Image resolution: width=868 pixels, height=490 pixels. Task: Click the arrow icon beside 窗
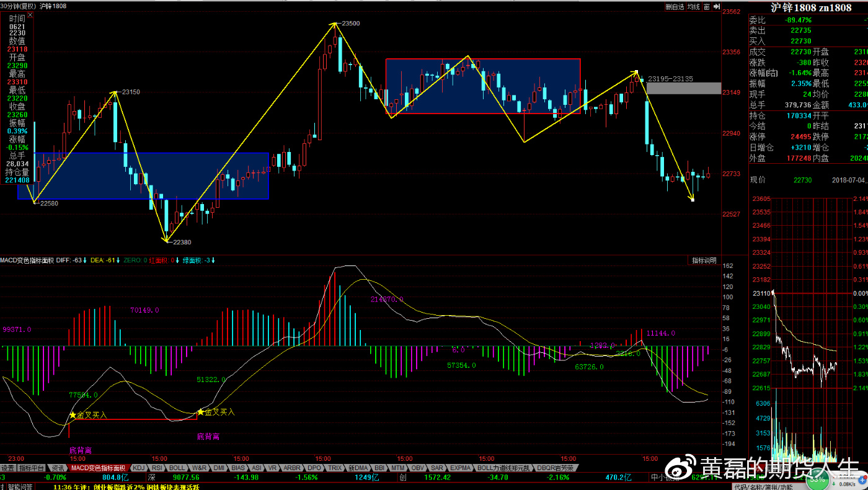pos(716,7)
